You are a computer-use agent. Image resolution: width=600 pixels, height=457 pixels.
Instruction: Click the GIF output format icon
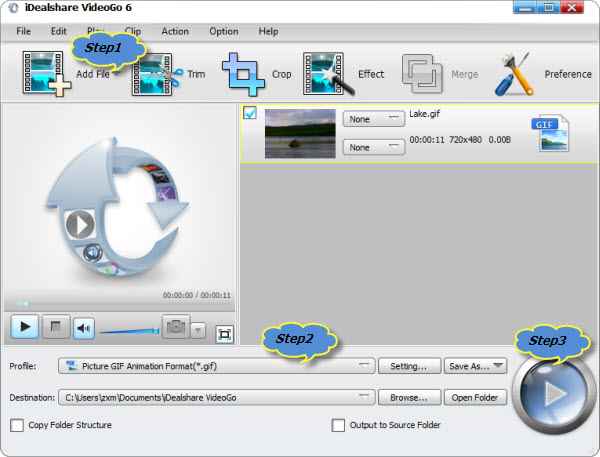[550, 133]
